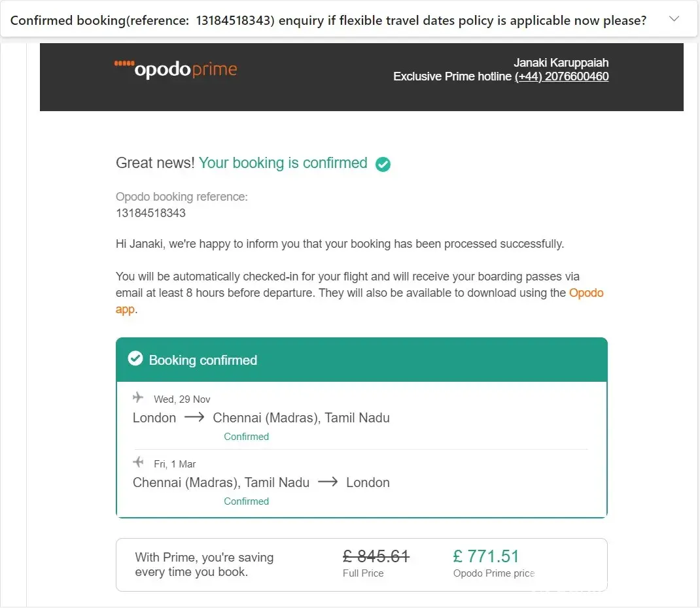Click the crossed-out full price £845.61
Screen dimensions: 700x608
[376, 556]
